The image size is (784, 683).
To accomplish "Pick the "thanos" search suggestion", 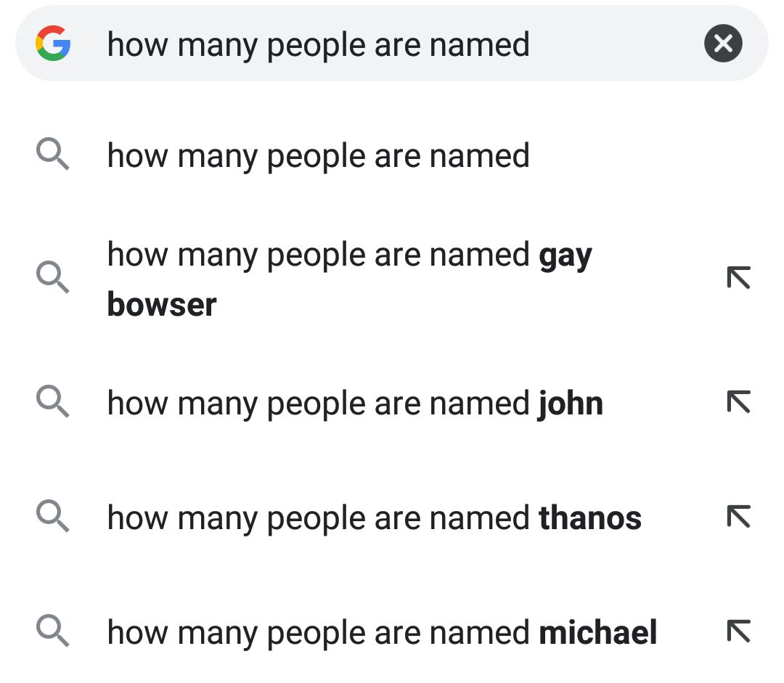I will point(374,518).
